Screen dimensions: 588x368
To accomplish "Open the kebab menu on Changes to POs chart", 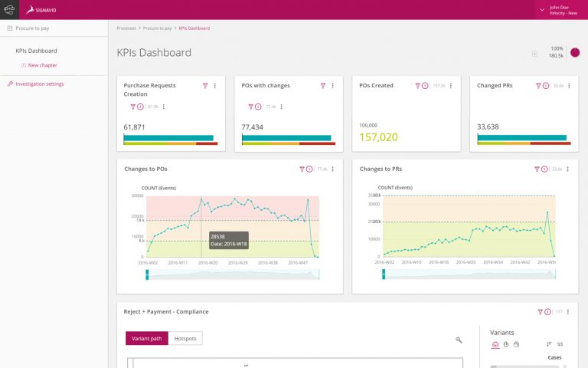I will pyautogui.click(x=332, y=169).
